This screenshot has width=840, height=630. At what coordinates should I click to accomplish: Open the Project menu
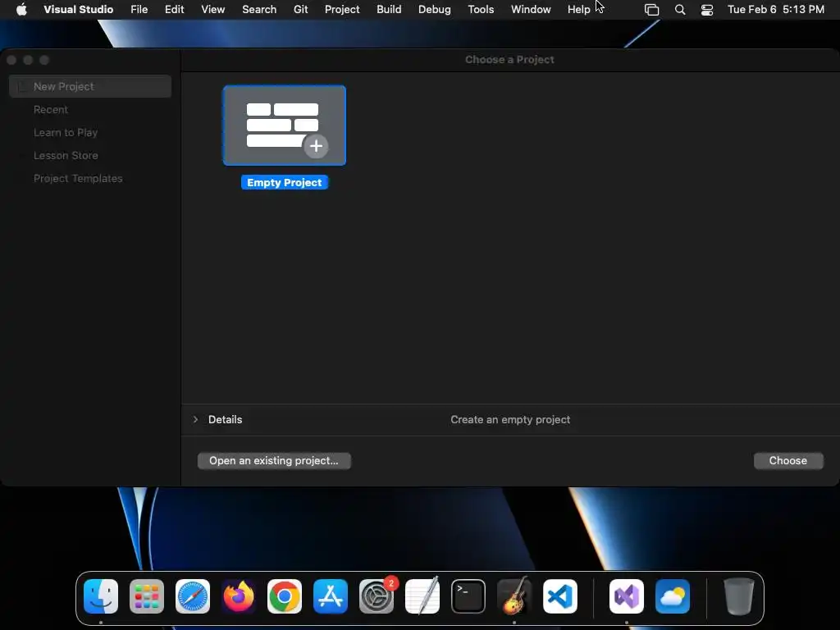pos(342,9)
